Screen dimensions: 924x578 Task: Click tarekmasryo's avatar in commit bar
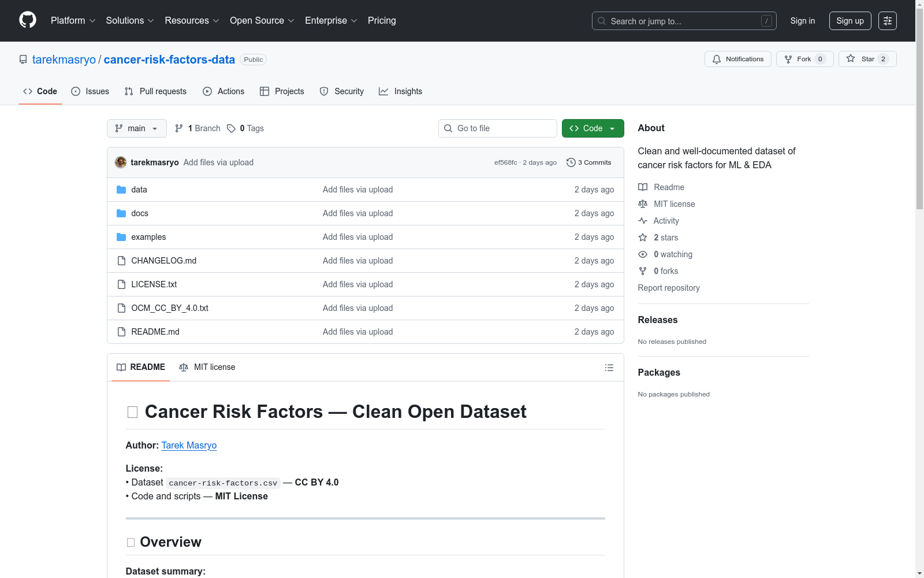tap(121, 162)
